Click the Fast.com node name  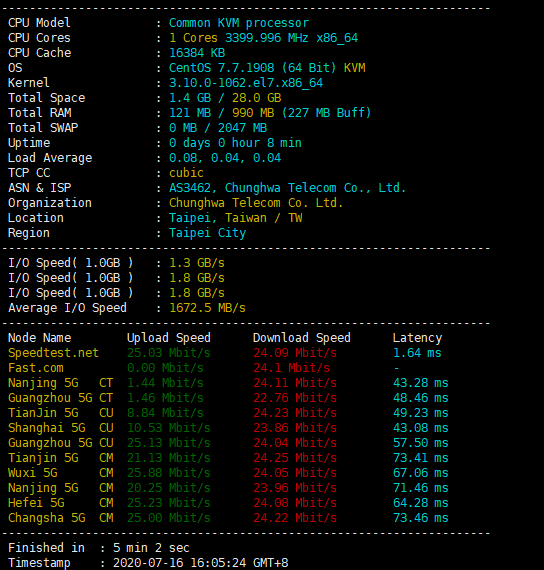click(36, 368)
